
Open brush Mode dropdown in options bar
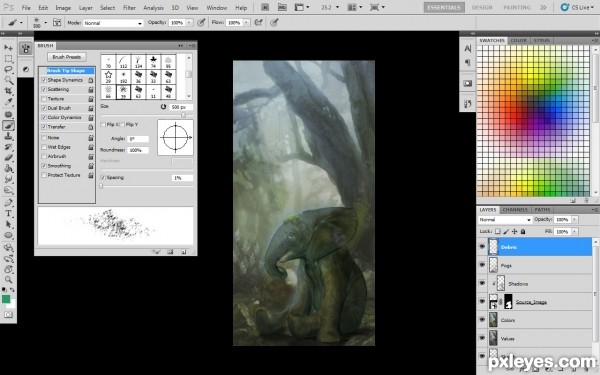coord(113,23)
